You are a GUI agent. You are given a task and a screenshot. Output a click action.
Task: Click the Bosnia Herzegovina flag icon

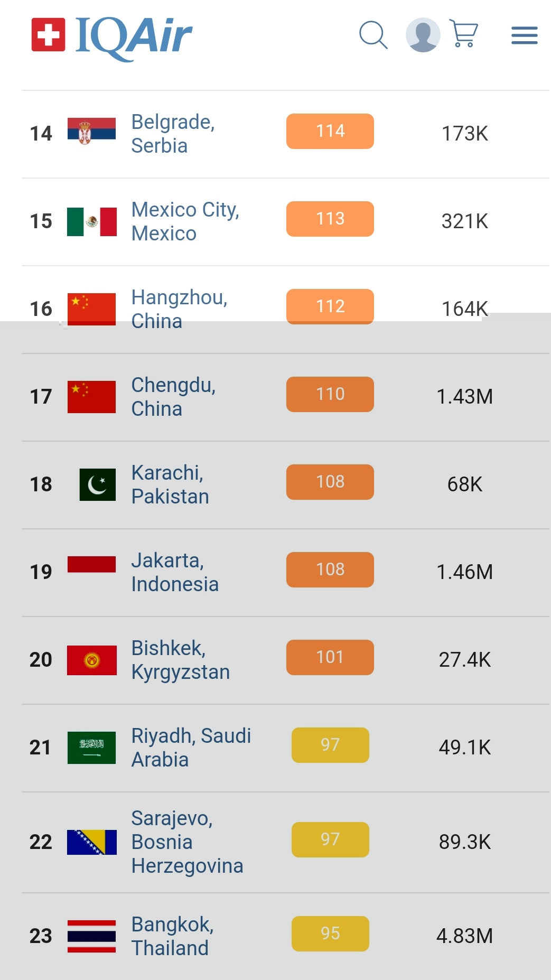coord(91,842)
